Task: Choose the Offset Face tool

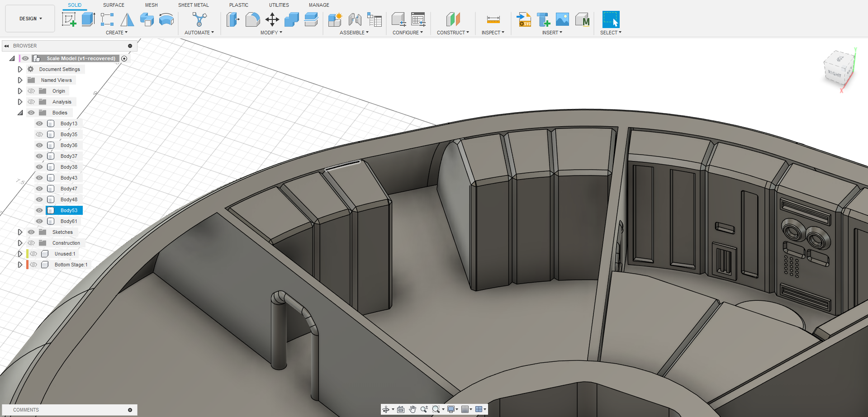Action: (x=311, y=19)
